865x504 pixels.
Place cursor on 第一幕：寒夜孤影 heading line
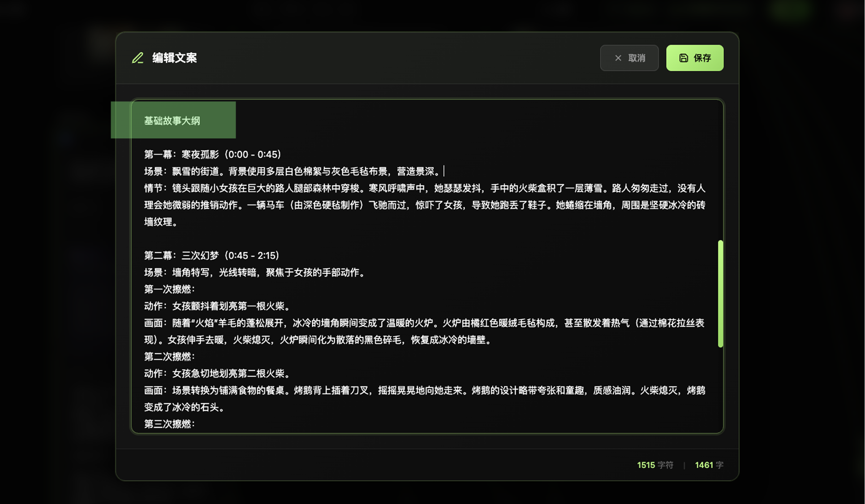(212, 155)
